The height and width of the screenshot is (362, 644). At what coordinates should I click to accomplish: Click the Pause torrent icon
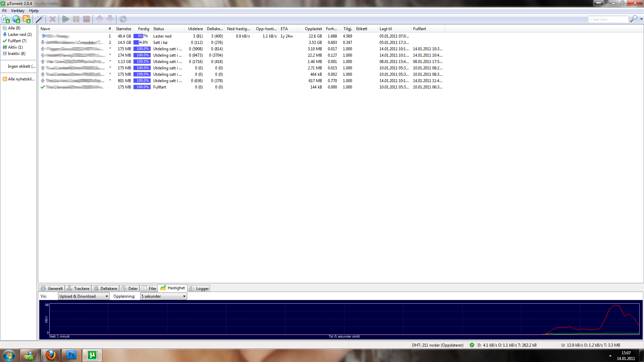[76, 19]
